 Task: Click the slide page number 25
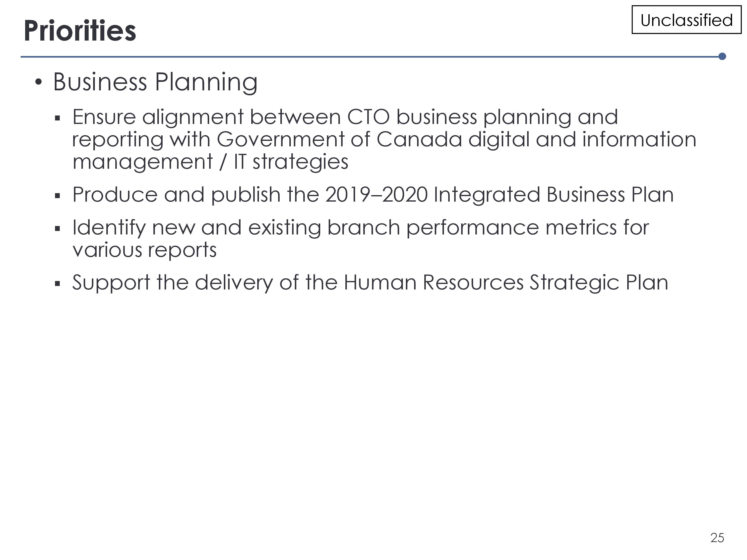coord(717,538)
